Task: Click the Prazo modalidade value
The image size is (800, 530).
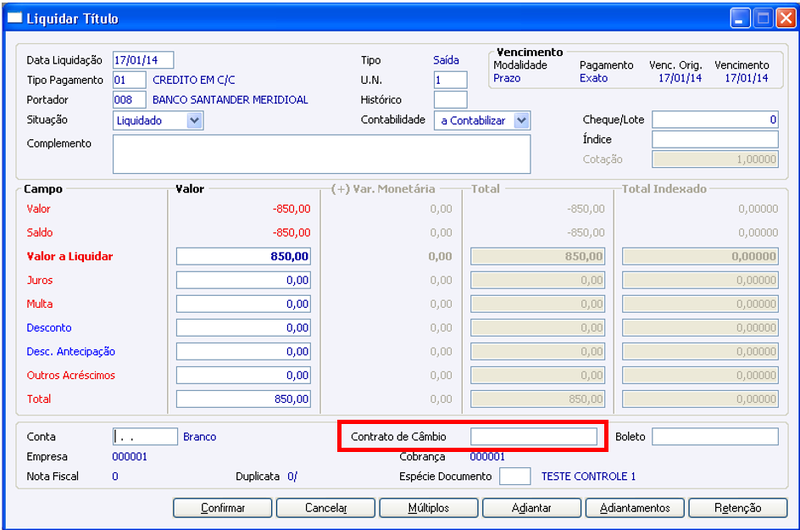Action: click(507, 78)
